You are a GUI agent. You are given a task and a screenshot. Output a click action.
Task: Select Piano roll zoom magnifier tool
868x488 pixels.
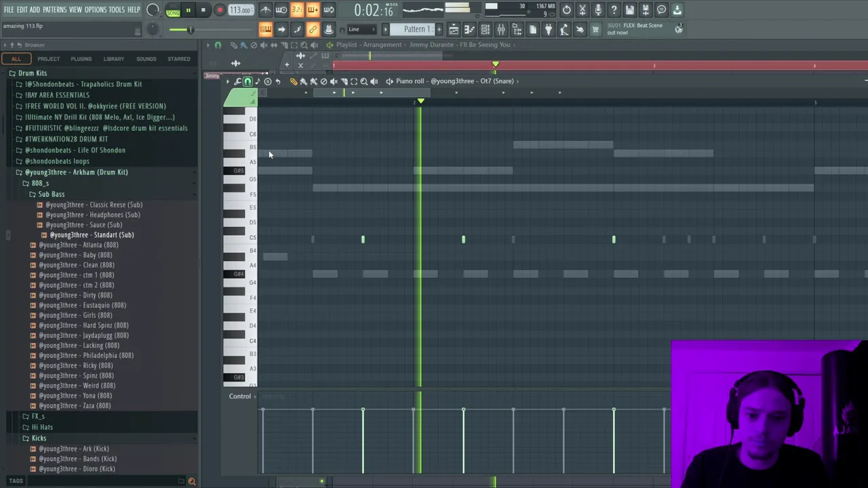pos(363,81)
